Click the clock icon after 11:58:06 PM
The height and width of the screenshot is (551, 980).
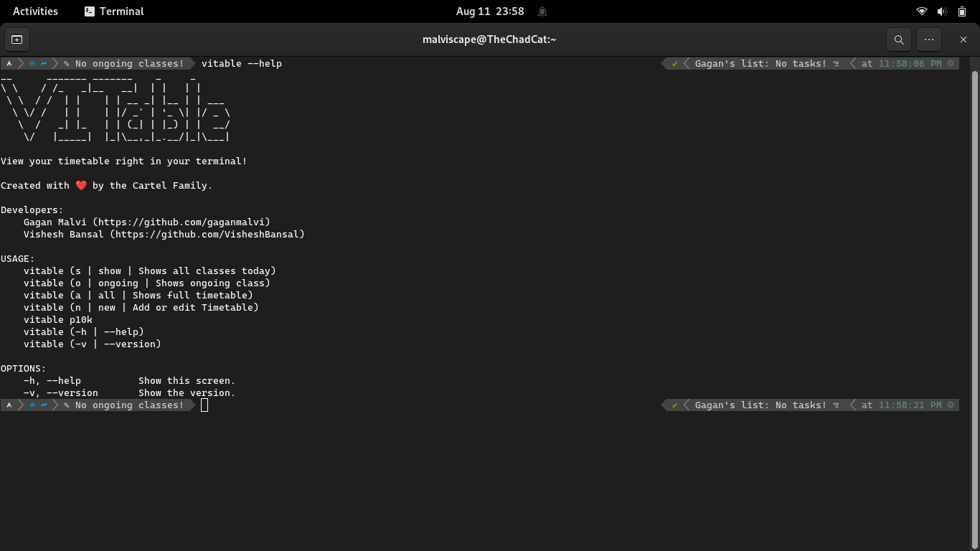(951, 64)
